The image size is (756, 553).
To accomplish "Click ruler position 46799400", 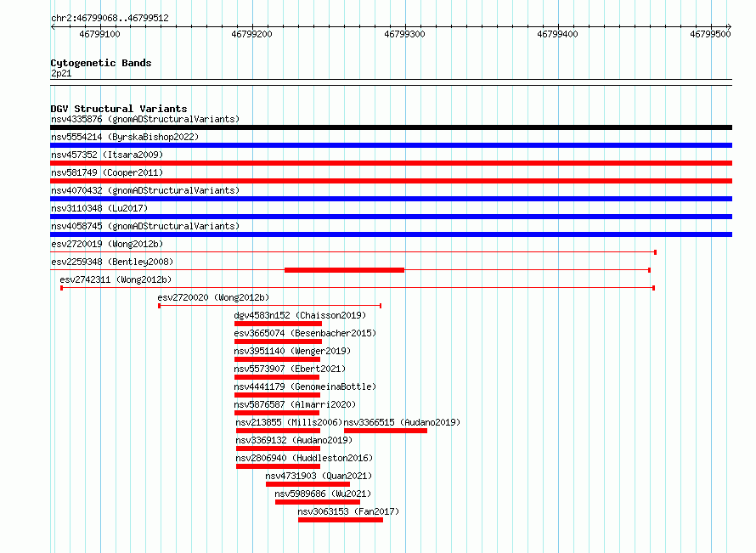I will 557,34.
